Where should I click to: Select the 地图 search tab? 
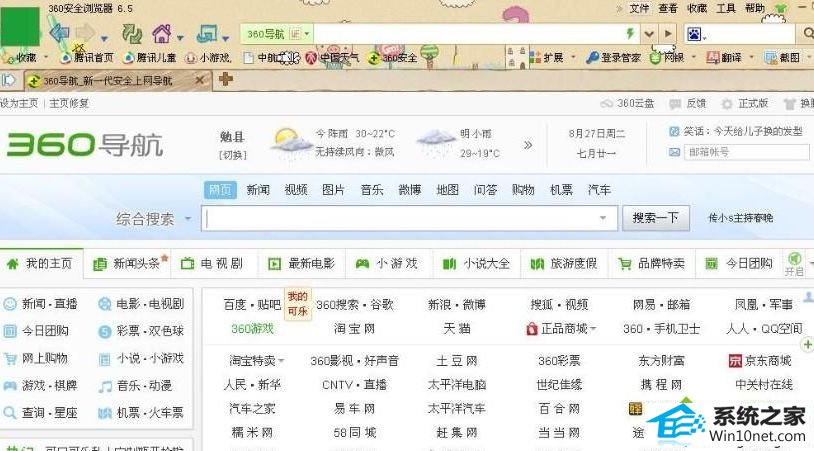point(447,190)
